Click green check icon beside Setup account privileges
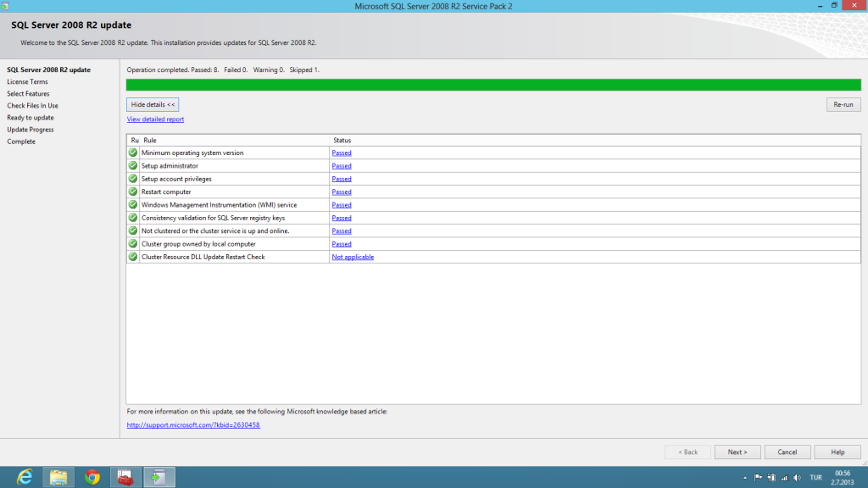The height and width of the screenshot is (488, 868). (x=133, y=178)
